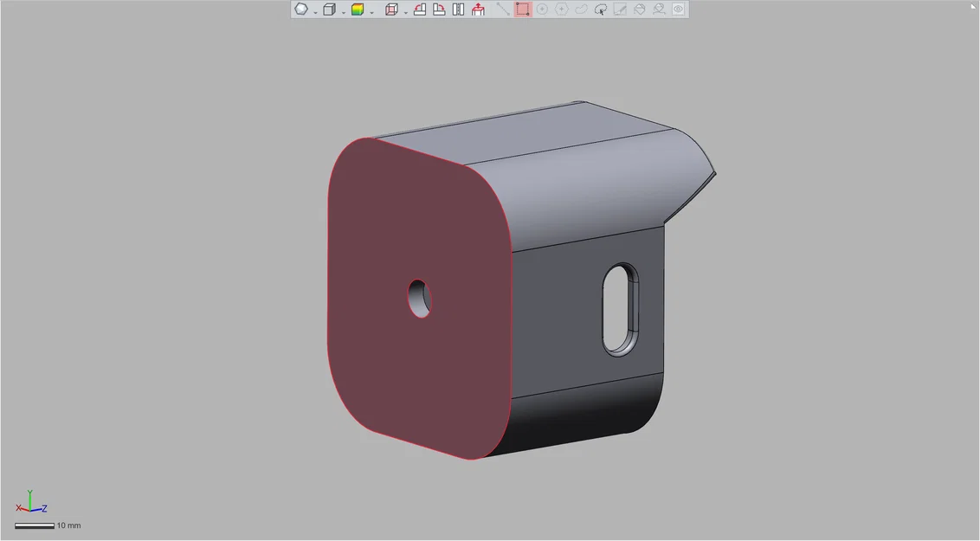
Task: Click the rotate-left bracket icon
Action: [x=420, y=10]
